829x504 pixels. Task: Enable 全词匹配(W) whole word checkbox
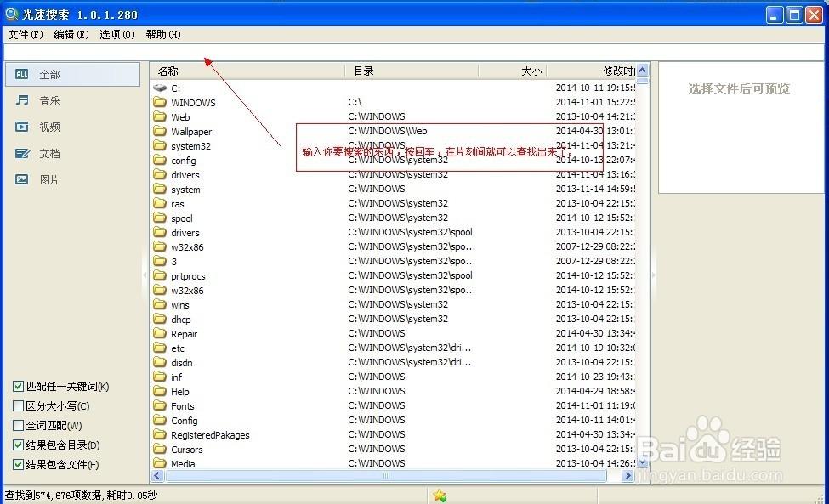18,425
